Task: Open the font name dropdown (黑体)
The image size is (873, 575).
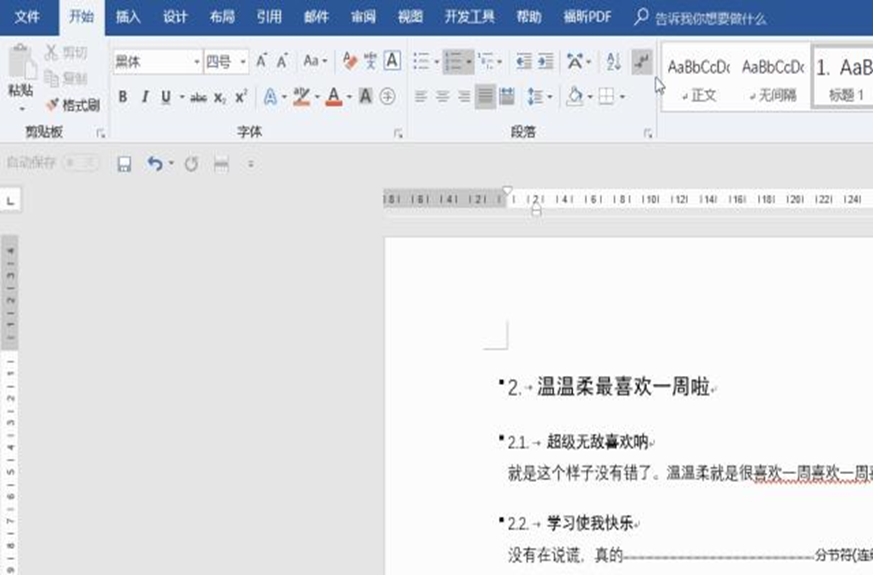Action: tap(196, 62)
